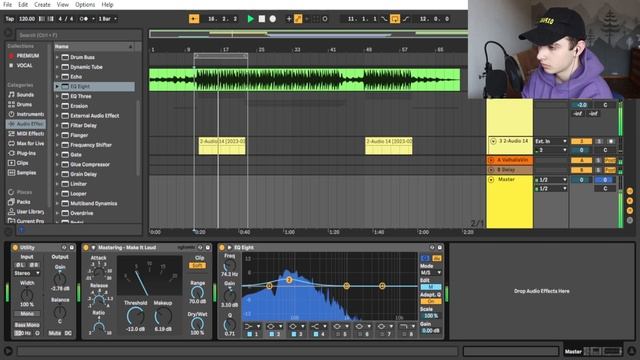640x360 pixels.
Task: Start playback with the green Play button
Action: (251, 19)
